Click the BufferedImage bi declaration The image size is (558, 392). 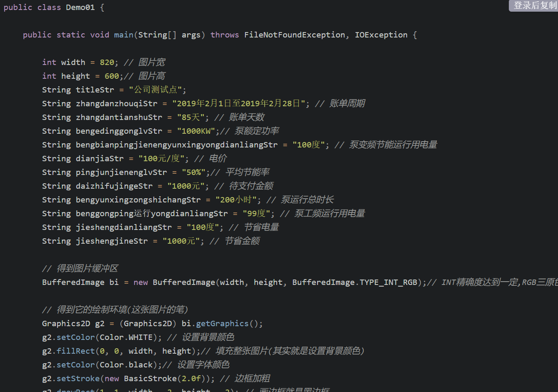[x=80, y=282]
